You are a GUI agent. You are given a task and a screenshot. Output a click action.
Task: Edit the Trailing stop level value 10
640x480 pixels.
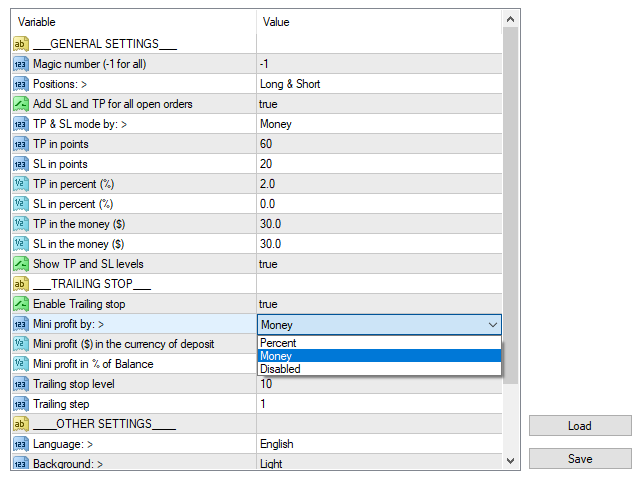pyautogui.click(x=379, y=384)
